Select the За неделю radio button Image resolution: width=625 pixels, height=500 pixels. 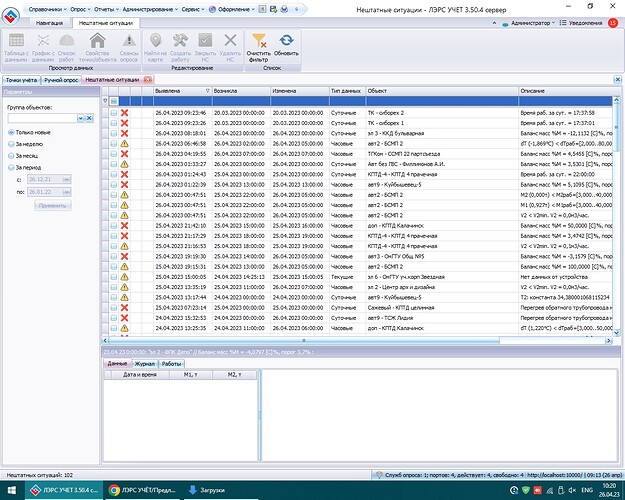(x=11, y=144)
